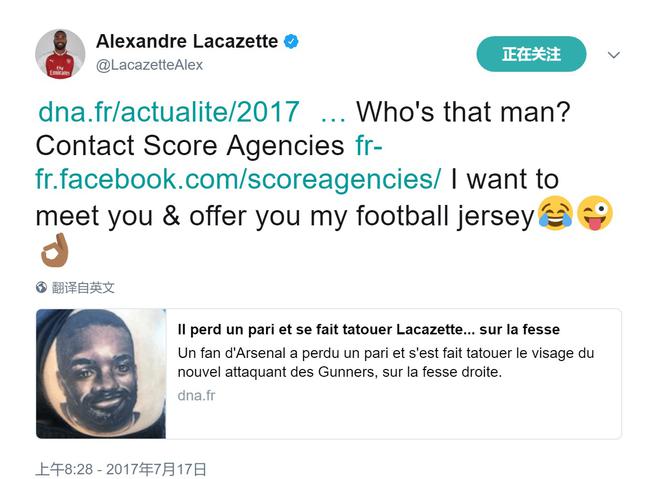Click the dna.fr source label in card
Viewport: 650px width, 479px height.
[x=196, y=395]
